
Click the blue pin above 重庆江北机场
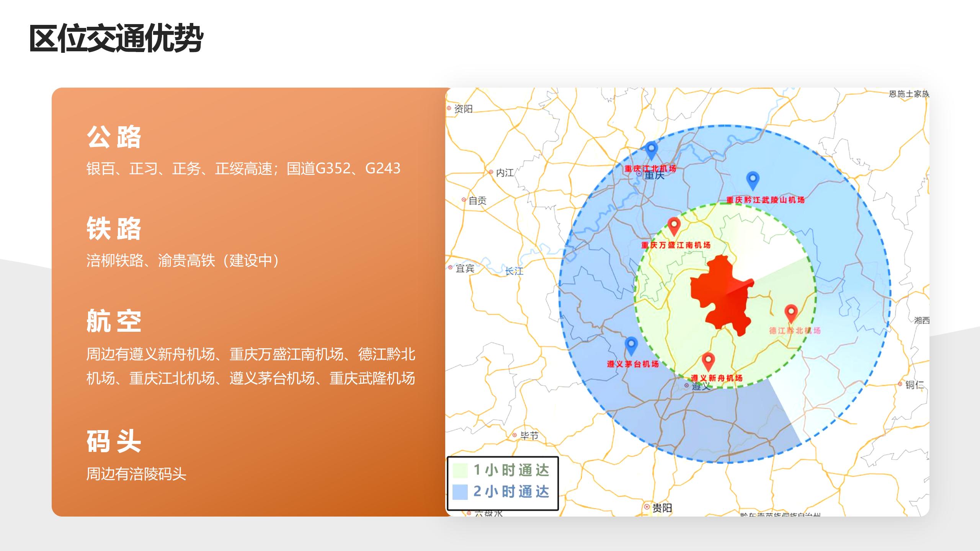(651, 149)
